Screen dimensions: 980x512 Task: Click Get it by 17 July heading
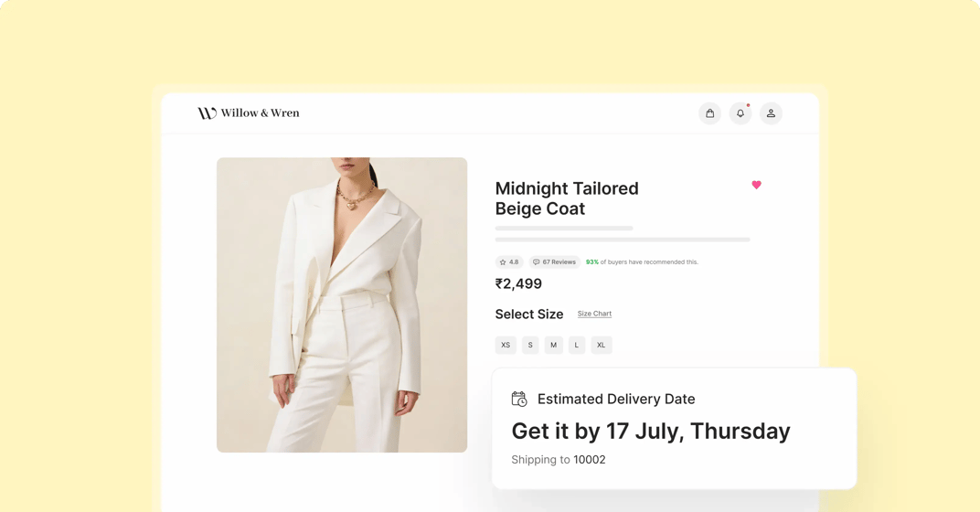coord(651,432)
